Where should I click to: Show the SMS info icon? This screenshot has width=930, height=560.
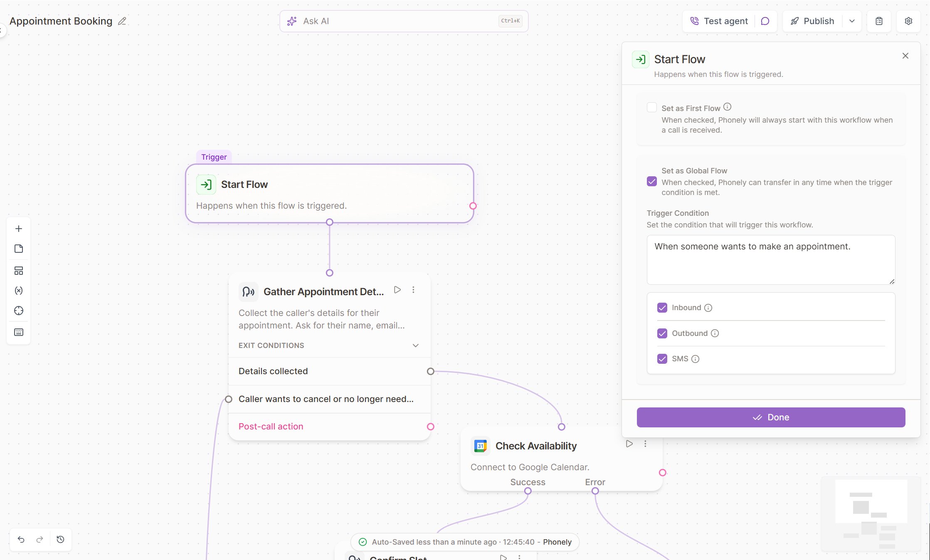[695, 359]
